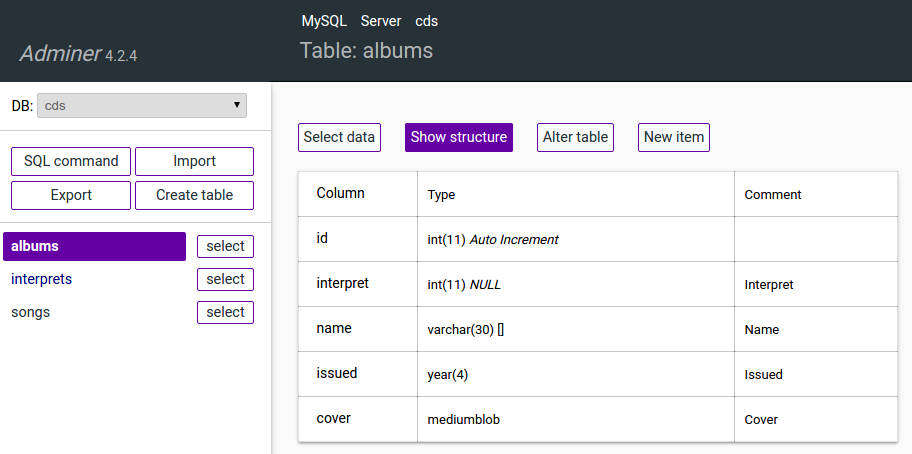This screenshot has width=912, height=454.
Task: Open the Alter table tab
Action: (x=575, y=137)
